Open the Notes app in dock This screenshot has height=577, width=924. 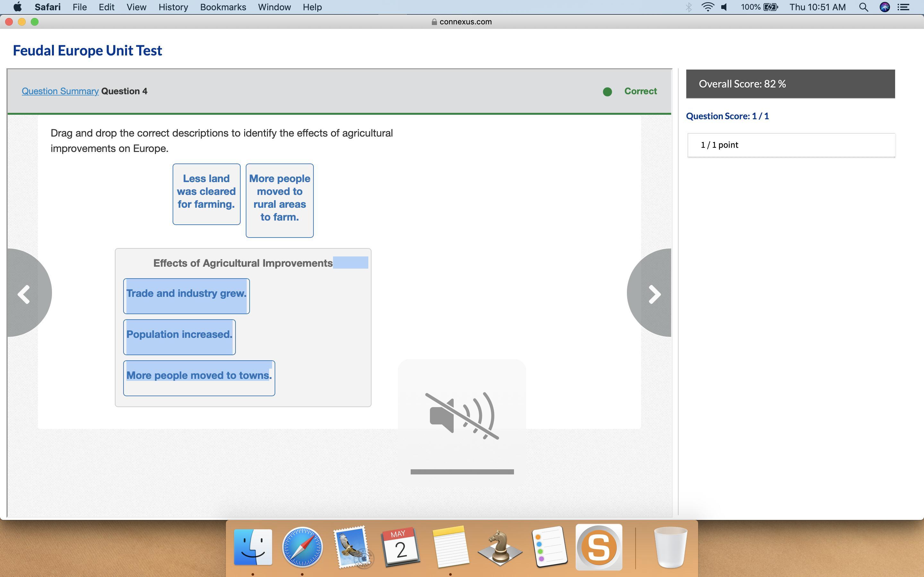click(450, 547)
